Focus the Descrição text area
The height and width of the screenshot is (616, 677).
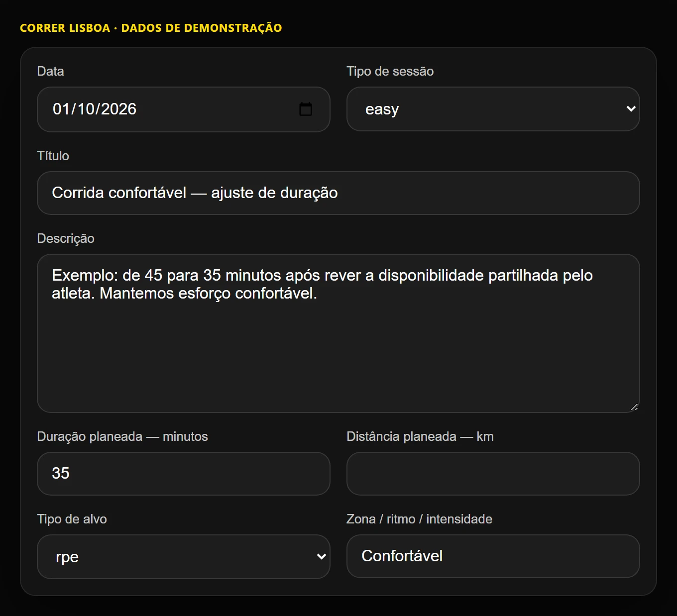click(338, 333)
